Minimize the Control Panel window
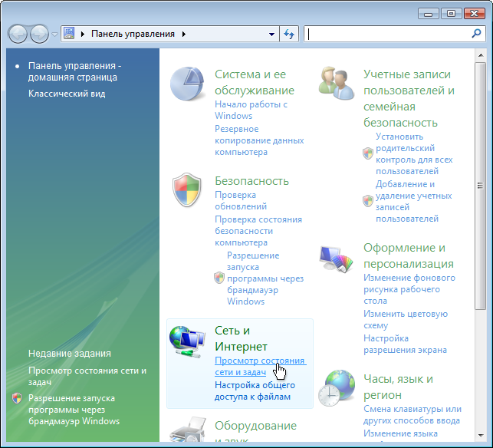This screenshot has width=493, height=448. [428, 14]
